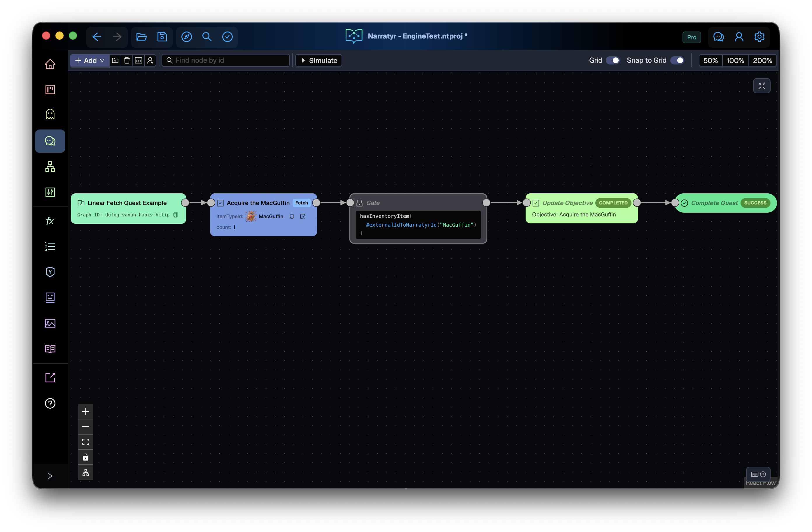Open help question mark in sidebar
Viewport: 812px width, 532px height.
(50, 403)
